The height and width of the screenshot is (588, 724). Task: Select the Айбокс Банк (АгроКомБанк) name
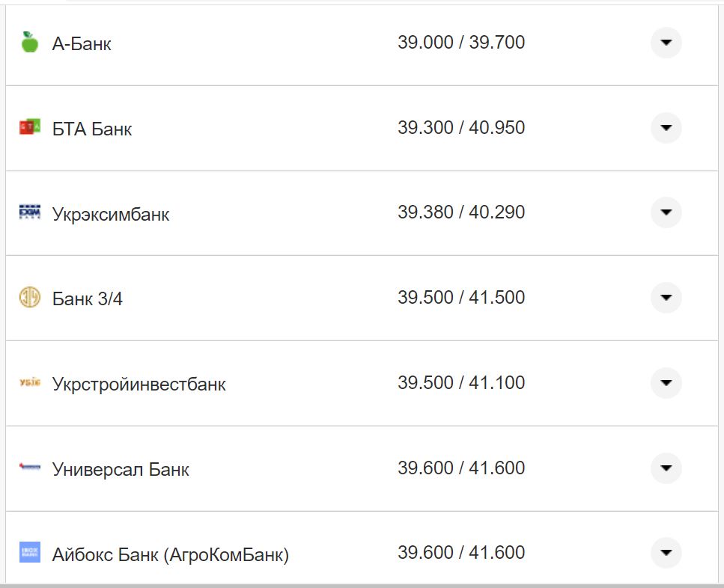point(170,555)
